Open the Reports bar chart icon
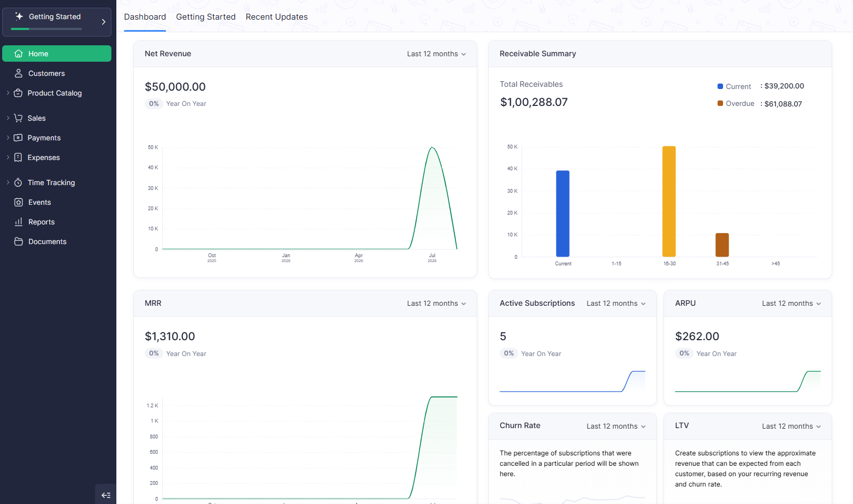853x504 pixels. pyautogui.click(x=19, y=222)
